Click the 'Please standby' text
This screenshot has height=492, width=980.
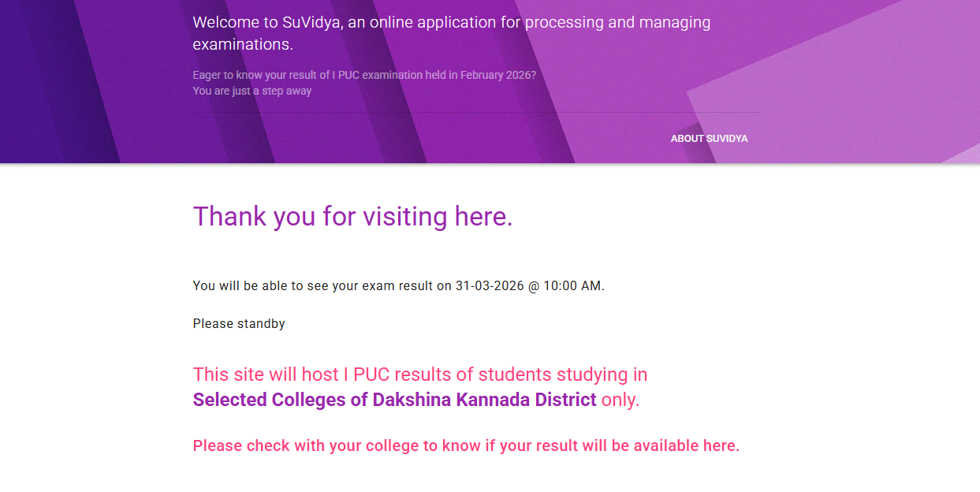coord(238,323)
